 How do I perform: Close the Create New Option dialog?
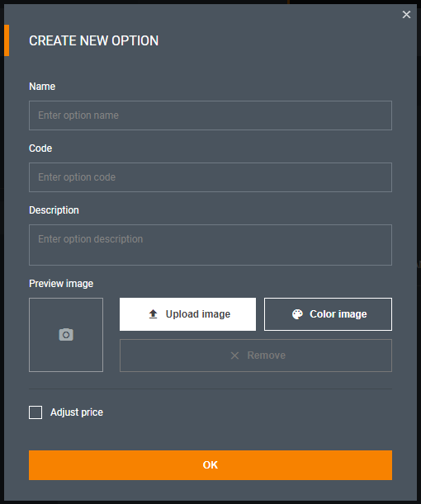pyautogui.click(x=406, y=15)
